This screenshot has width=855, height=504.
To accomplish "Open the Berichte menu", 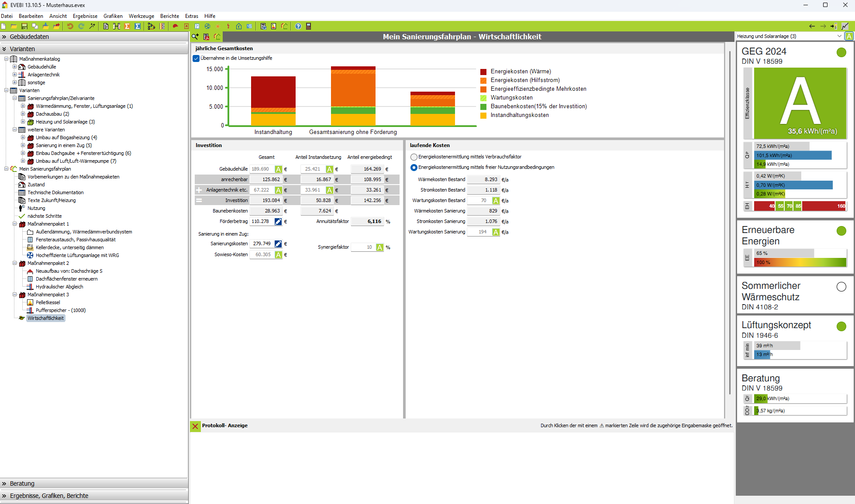I will pyautogui.click(x=169, y=16).
